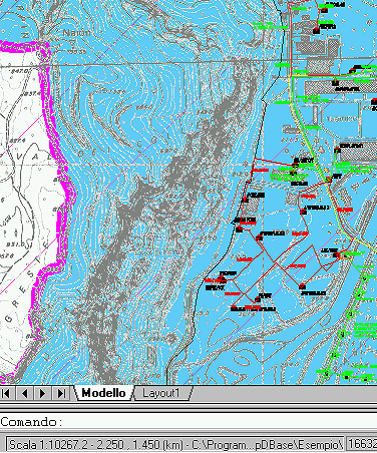The image size is (377, 453).
Task: Select the white raster map area at left
Action: pyautogui.click(x=23, y=200)
